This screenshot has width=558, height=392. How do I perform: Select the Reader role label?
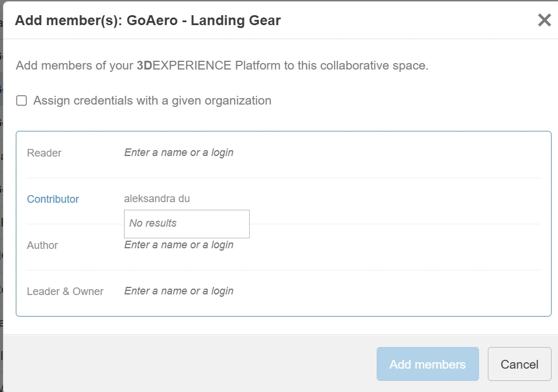point(44,153)
